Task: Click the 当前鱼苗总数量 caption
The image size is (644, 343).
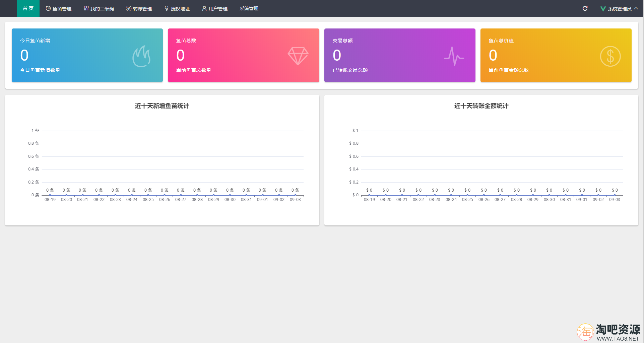Action: pos(194,70)
